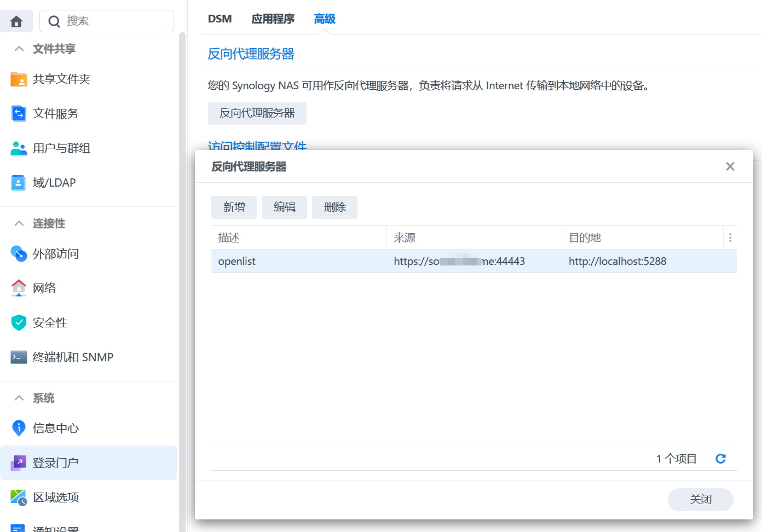Open the column options menu in table header
Viewport: 762px width, 532px height.
tap(730, 238)
